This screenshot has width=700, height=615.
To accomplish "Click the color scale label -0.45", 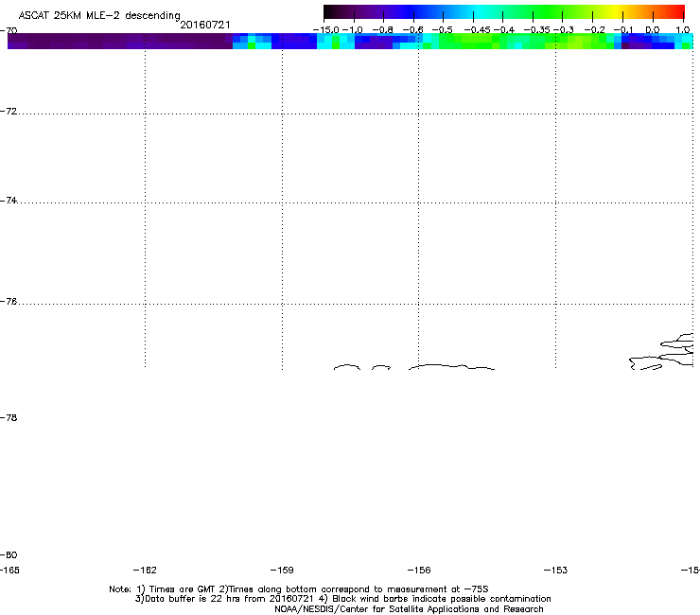I will [x=477, y=30].
